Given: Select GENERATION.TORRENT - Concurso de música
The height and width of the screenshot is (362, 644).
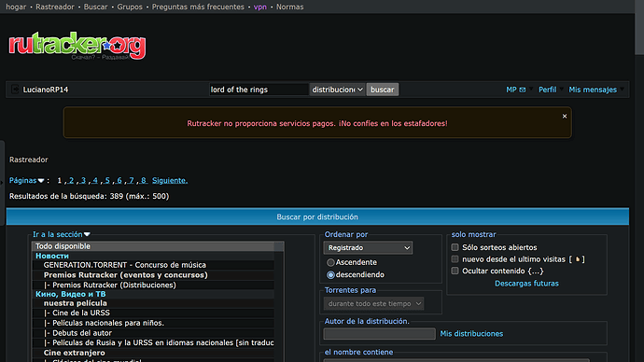Looking at the screenshot, I should click(x=153, y=265).
